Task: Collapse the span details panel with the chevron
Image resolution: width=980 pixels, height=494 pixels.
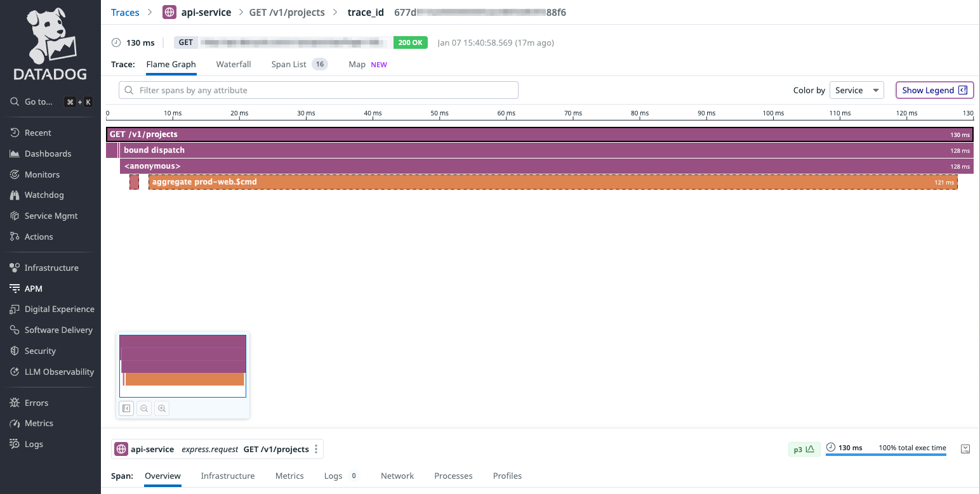Action: click(965, 448)
